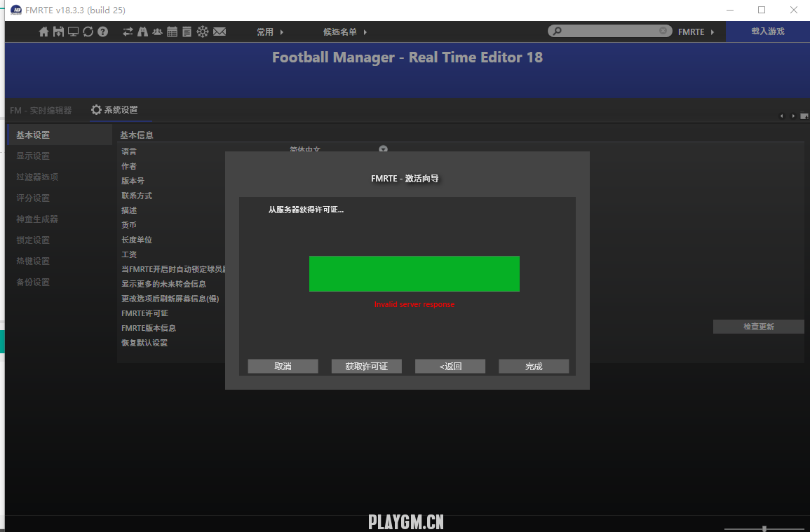Click 更改选项后刷新屏幕信息(慢) row
The width and height of the screenshot is (810, 532).
(170, 299)
